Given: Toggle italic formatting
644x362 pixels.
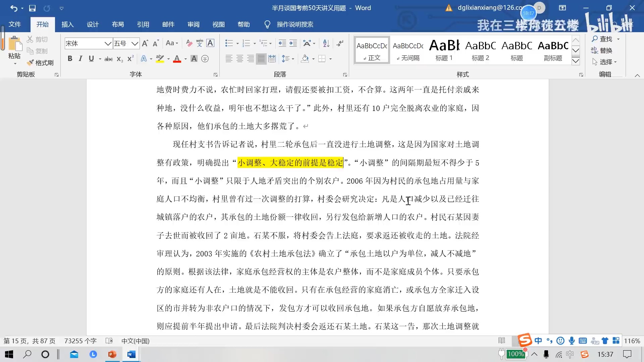Looking at the screenshot, I should tap(80, 59).
